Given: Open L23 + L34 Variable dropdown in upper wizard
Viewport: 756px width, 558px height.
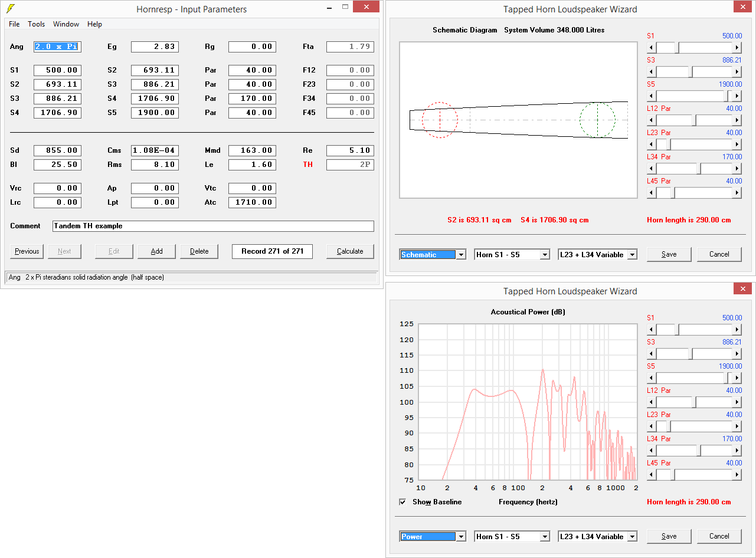Looking at the screenshot, I should tap(597, 255).
